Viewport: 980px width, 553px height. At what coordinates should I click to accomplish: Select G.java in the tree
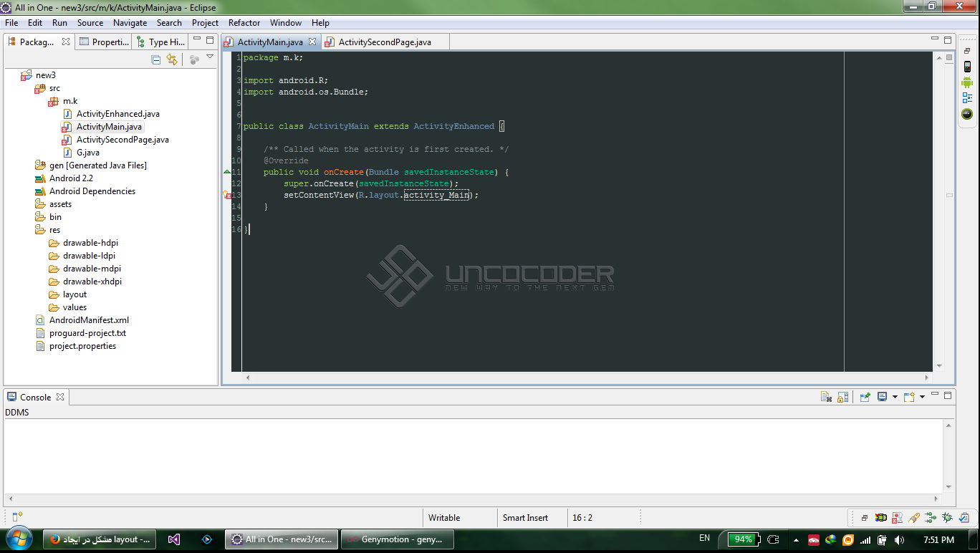pos(81,153)
